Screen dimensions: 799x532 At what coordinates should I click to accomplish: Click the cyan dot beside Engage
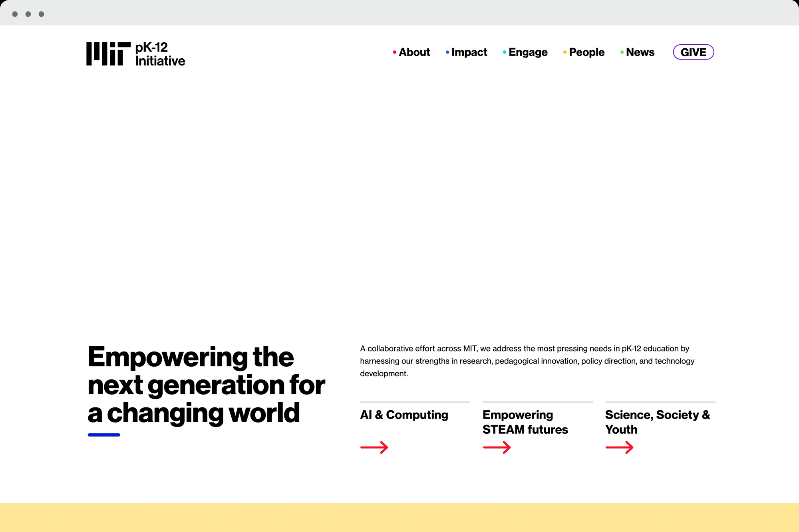[x=505, y=52]
